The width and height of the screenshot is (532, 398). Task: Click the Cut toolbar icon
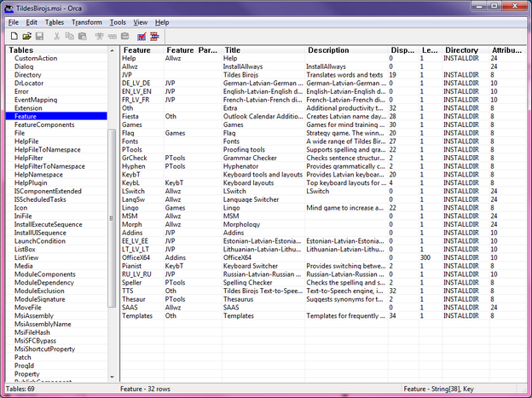click(57, 36)
